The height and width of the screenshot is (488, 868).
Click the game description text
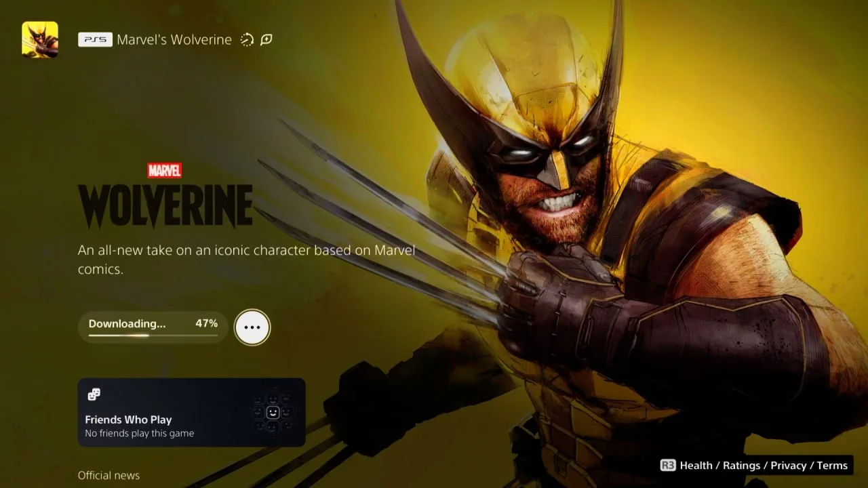pyautogui.click(x=246, y=260)
